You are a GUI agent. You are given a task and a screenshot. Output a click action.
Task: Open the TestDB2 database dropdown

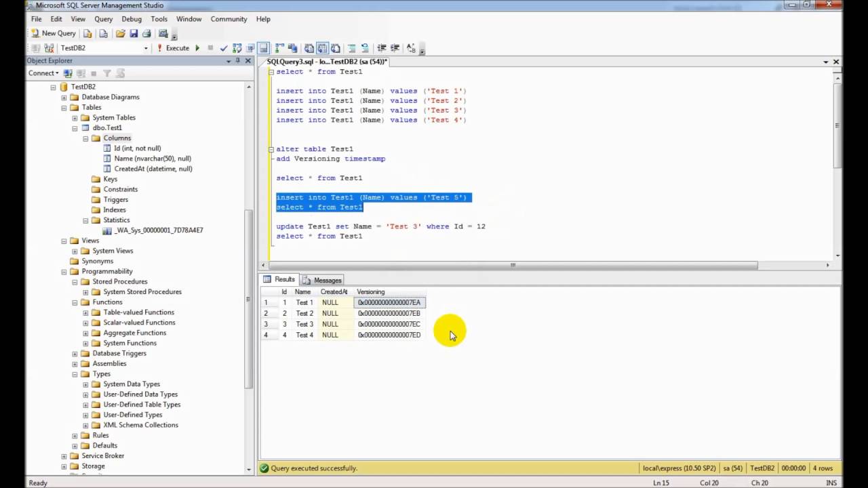(x=145, y=48)
